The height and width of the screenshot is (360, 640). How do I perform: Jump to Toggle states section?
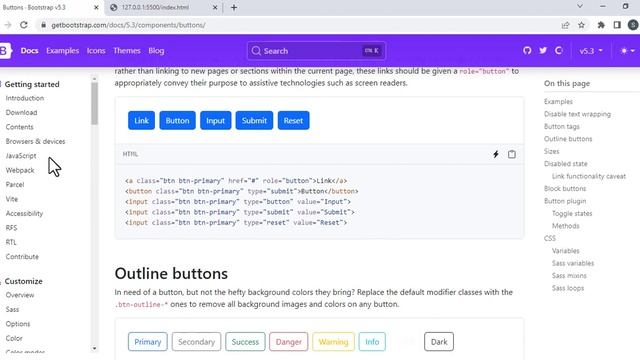point(572,213)
